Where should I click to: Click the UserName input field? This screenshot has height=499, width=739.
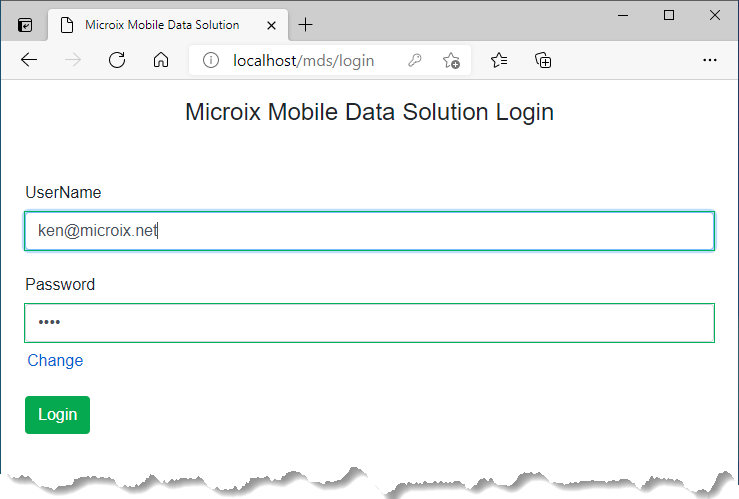[369, 231]
